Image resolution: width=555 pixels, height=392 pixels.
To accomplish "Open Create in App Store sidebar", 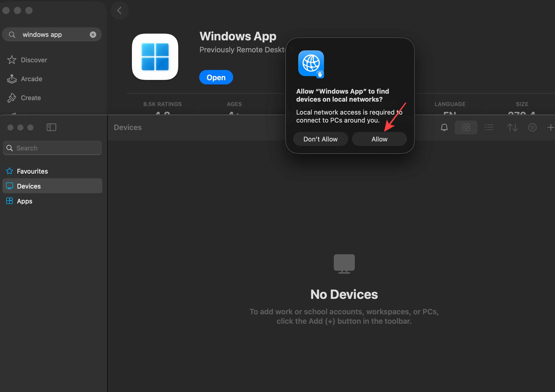I will 31,98.
